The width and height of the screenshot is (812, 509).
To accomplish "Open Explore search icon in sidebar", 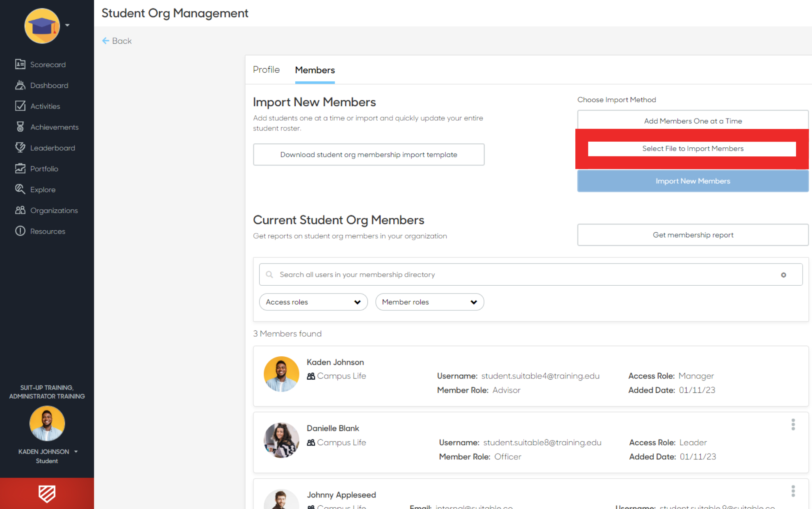I will (20, 189).
